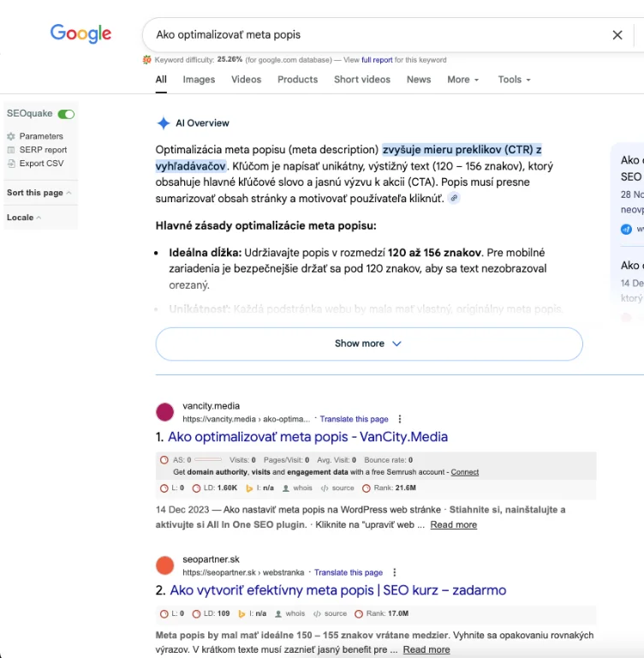Viewport: 644px width, 658px height.
Task: Open the Tools dropdown
Action: pyautogui.click(x=514, y=80)
